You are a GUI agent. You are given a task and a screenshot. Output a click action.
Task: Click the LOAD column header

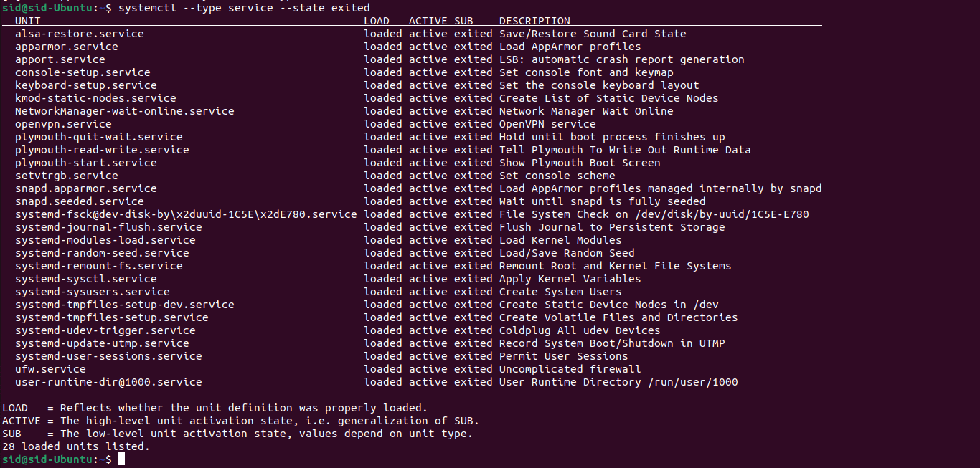377,21
